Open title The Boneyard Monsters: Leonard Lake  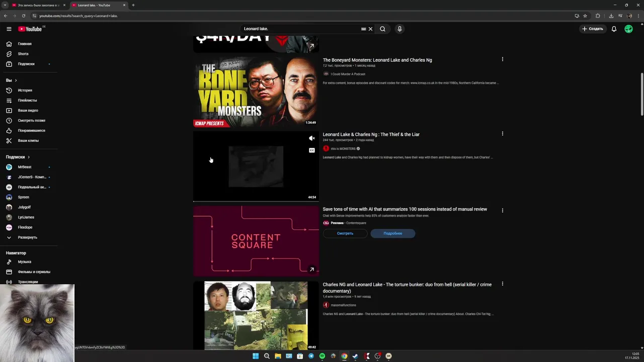tap(377, 60)
